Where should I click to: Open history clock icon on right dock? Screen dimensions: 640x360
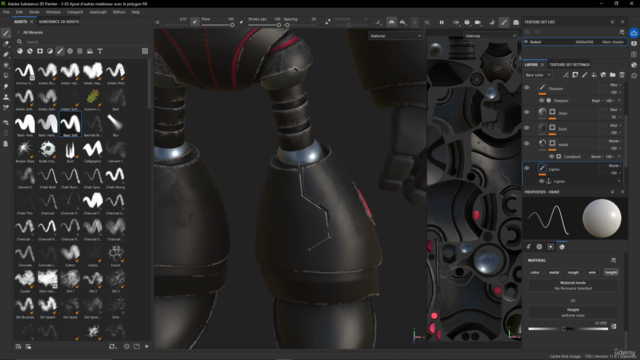pyautogui.click(x=634, y=76)
